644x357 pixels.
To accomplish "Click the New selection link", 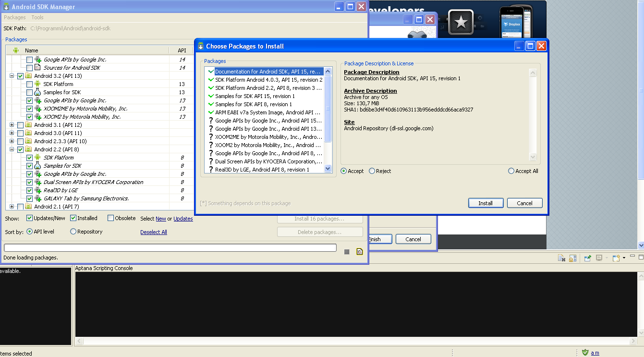I will [x=161, y=219].
